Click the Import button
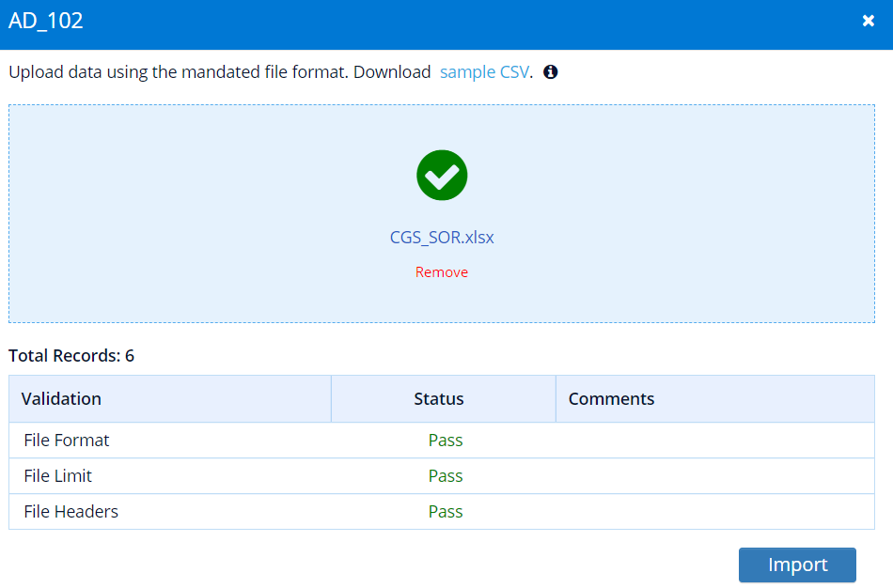The width and height of the screenshot is (893, 588). [x=797, y=565]
